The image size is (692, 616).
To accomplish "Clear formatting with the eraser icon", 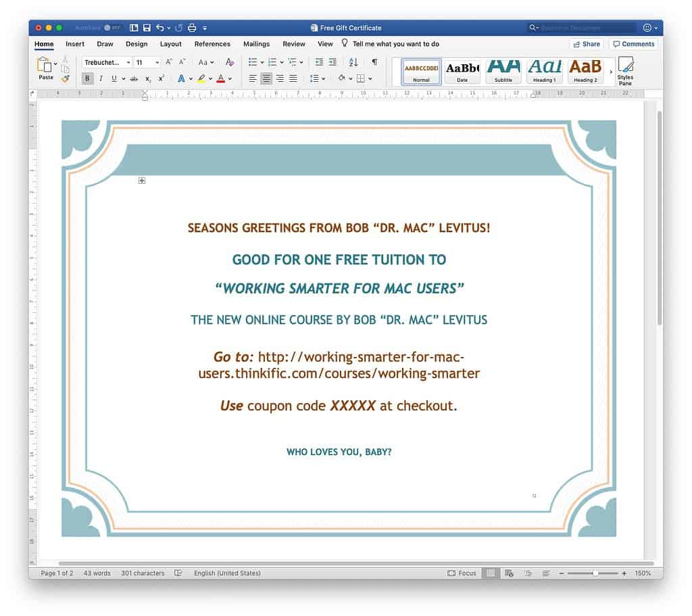I will pos(230,62).
